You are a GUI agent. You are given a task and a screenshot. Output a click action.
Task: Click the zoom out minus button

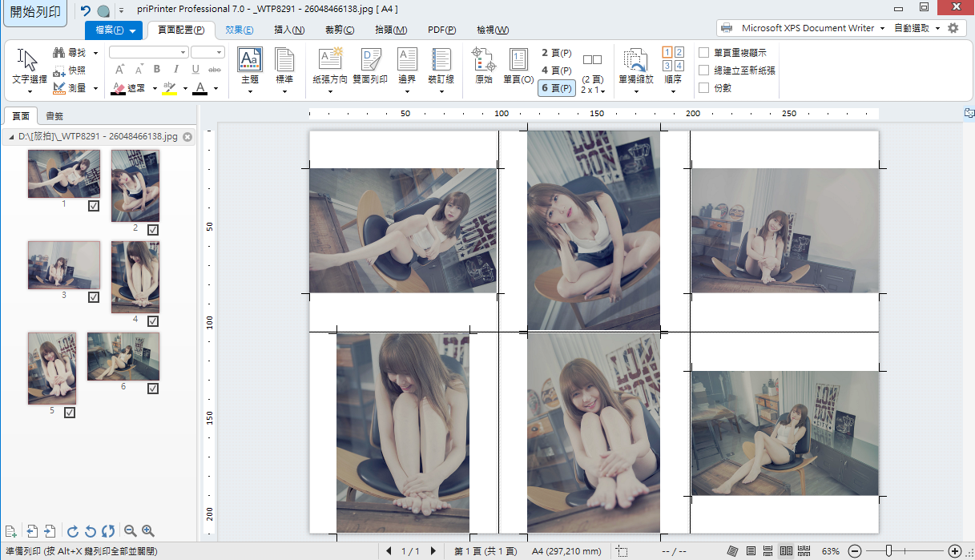pyautogui.click(x=855, y=551)
